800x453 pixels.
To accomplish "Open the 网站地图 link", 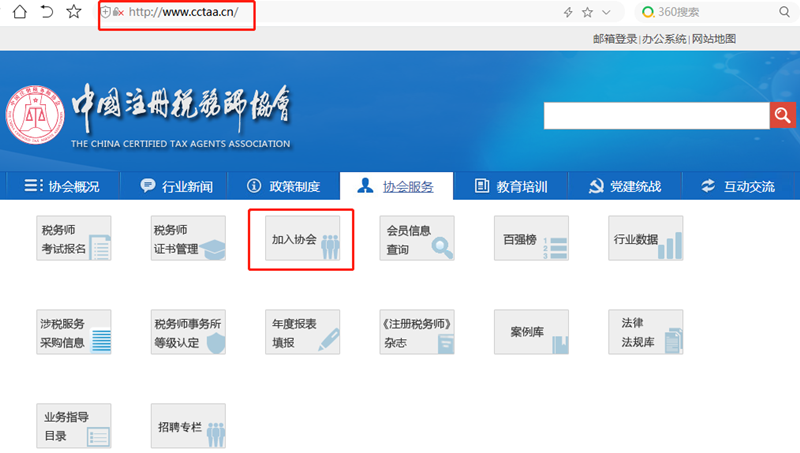I will click(713, 39).
